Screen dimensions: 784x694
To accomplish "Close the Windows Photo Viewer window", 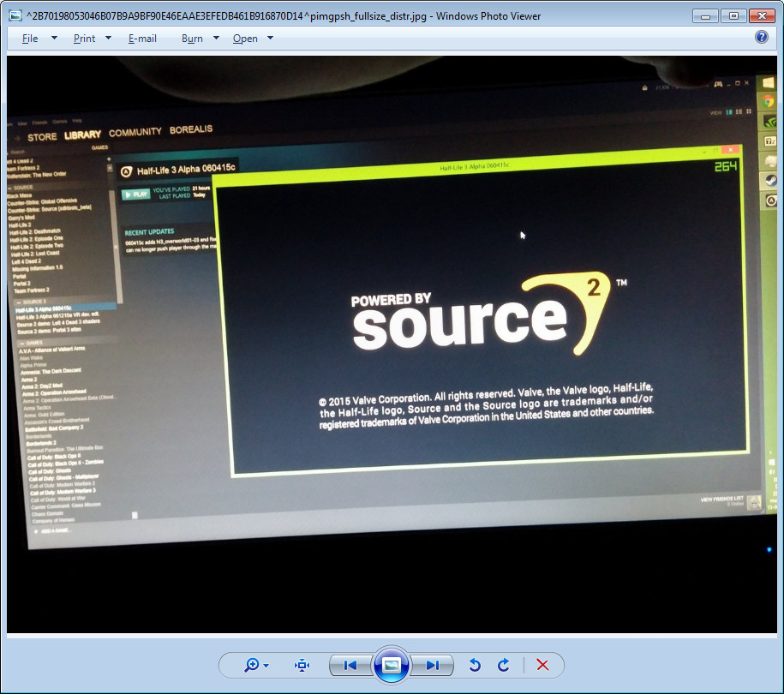I will (x=762, y=16).
